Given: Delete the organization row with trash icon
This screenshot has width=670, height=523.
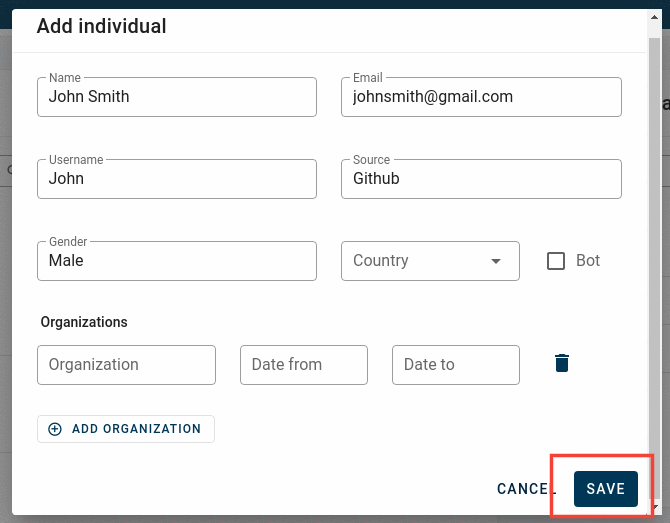Looking at the screenshot, I should (x=561, y=363).
